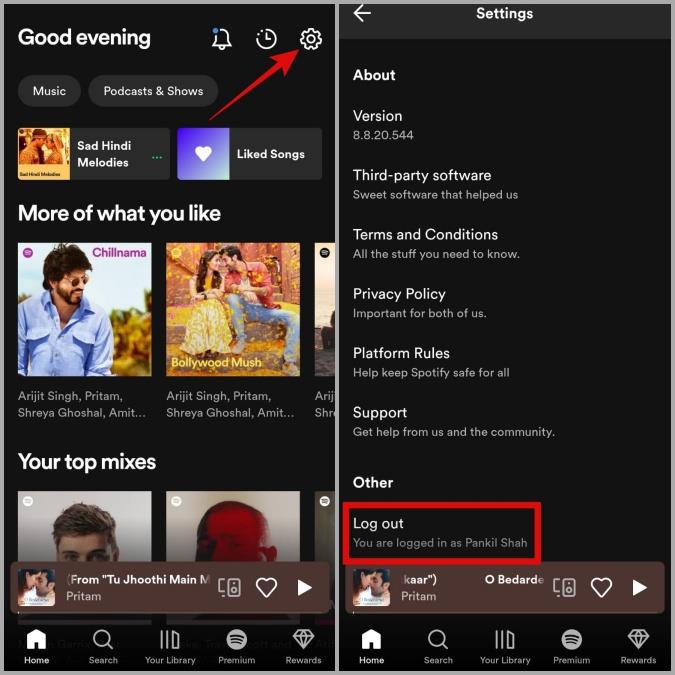Screen dimensions: 675x675
Task: Go to Home tab in Settings screen
Action: point(372,646)
